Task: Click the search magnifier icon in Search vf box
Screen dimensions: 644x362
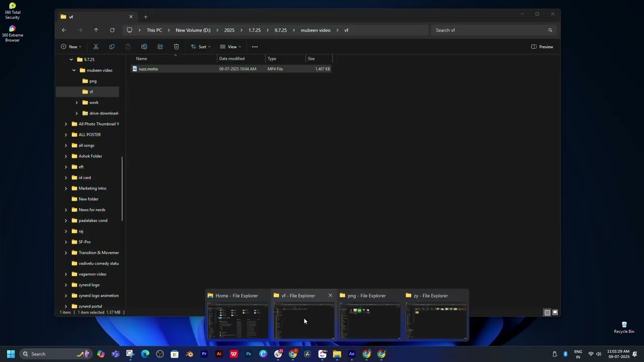Action: click(x=550, y=30)
